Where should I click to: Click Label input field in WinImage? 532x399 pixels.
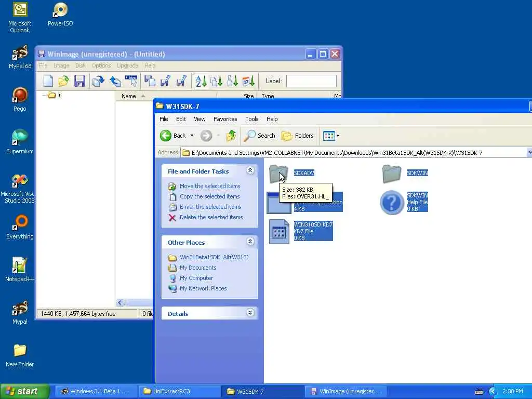click(x=311, y=81)
